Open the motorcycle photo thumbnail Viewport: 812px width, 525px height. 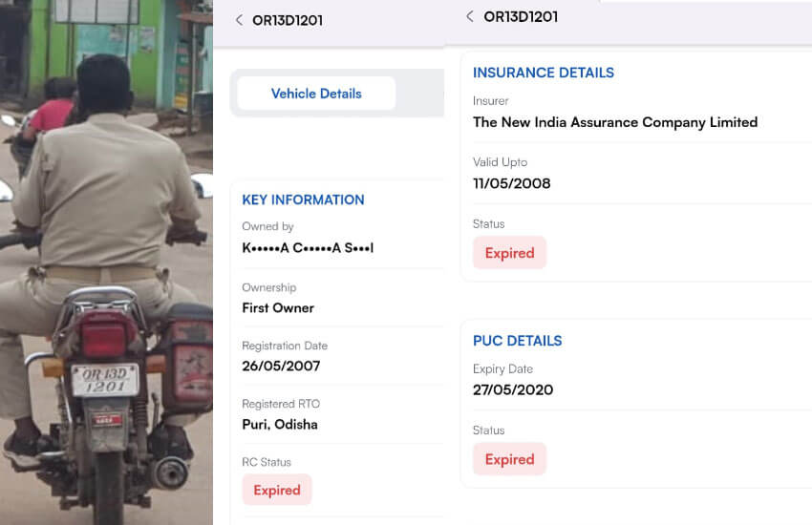[x=106, y=262]
